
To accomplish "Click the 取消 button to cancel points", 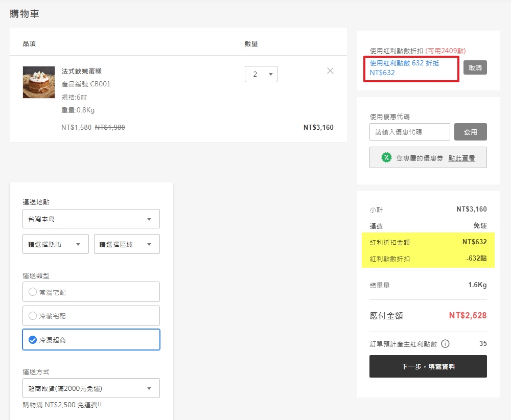I will tap(475, 67).
